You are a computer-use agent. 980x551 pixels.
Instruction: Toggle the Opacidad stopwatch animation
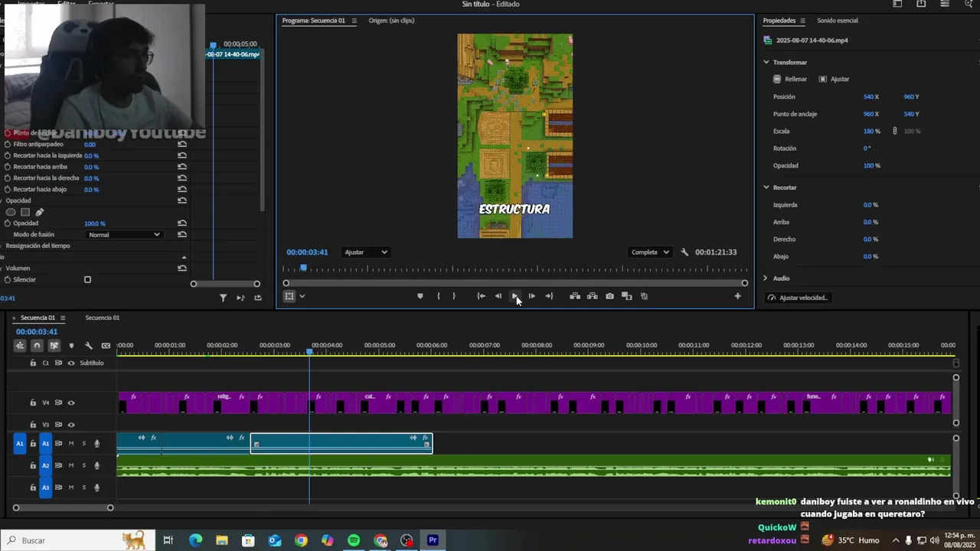click(x=8, y=223)
